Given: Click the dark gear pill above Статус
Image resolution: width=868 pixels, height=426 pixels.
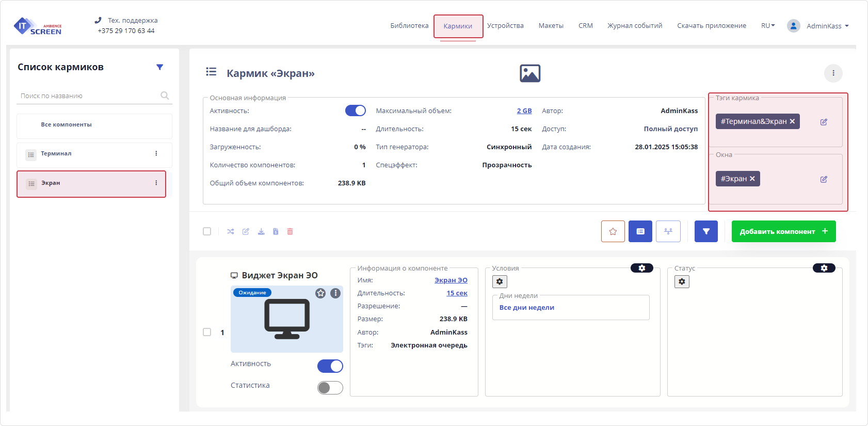Looking at the screenshot, I should 824,268.
